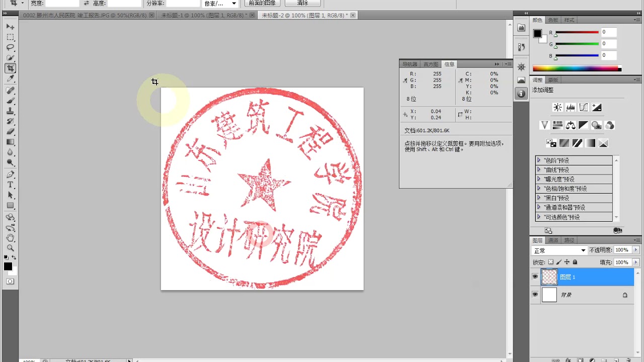Screen dimensions: 644x362
Task: Select the Zoom tool
Action: pyautogui.click(x=10, y=248)
